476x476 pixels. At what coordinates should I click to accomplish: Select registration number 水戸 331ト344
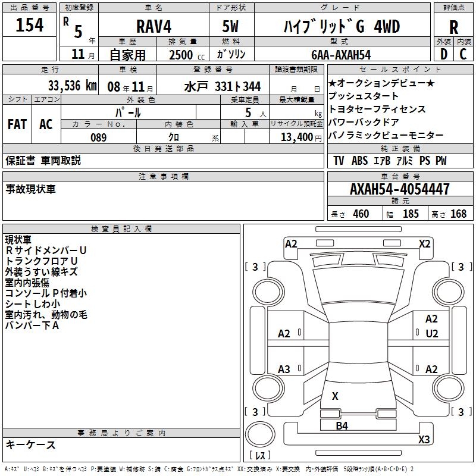tap(222, 87)
